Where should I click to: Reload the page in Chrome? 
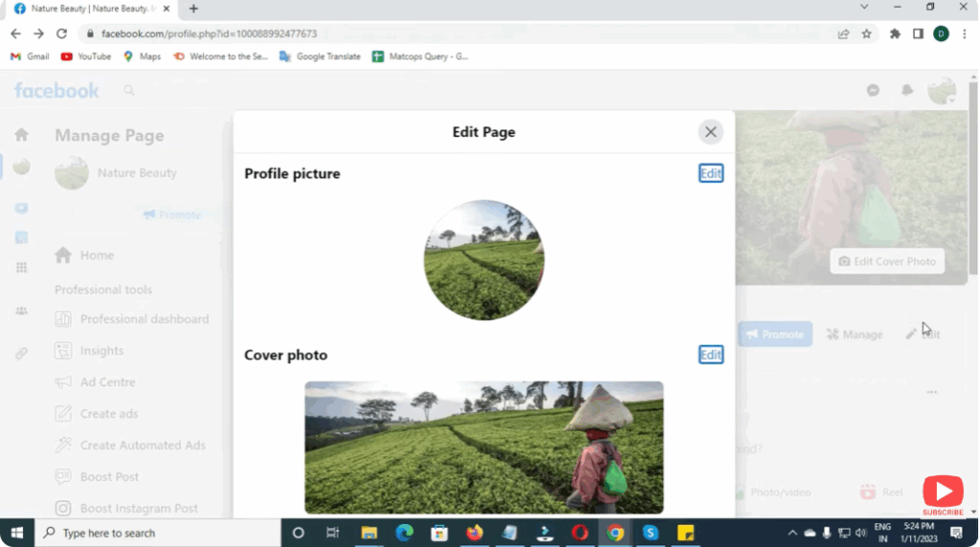coord(62,33)
